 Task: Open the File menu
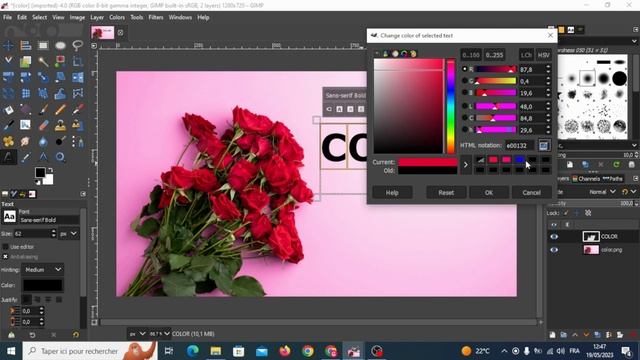click(x=7, y=18)
